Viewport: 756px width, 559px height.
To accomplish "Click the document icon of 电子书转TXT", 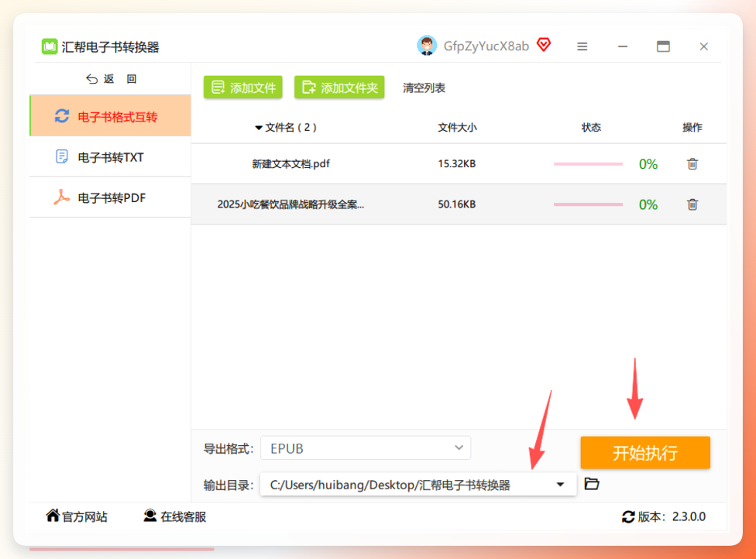I will point(62,156).
